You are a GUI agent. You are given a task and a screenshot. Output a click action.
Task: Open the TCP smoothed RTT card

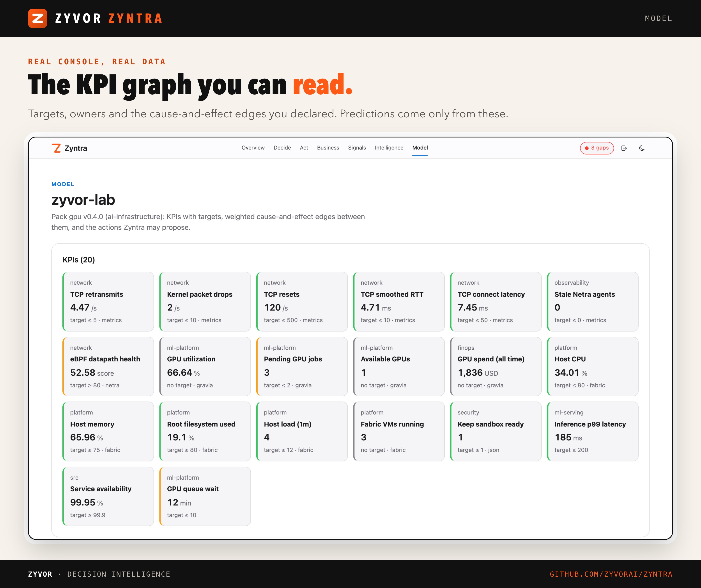pyautogui.click(x=398, y=301)
